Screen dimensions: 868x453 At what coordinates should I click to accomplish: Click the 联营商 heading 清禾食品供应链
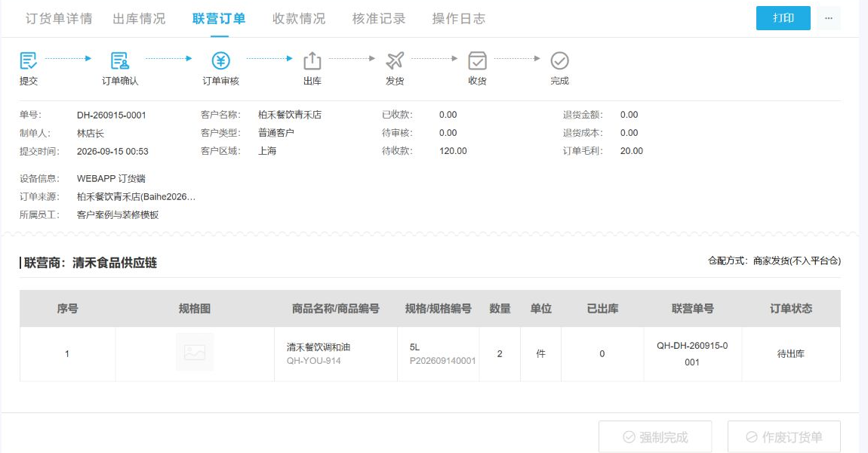[x=115, y=263]
